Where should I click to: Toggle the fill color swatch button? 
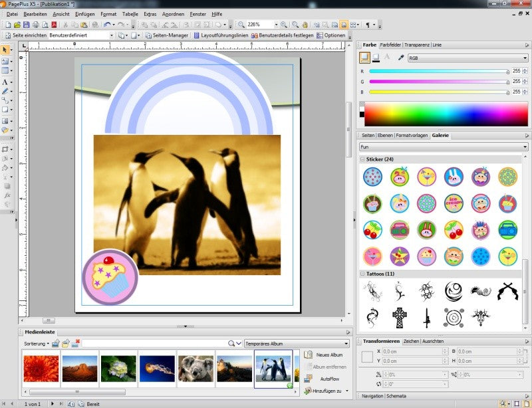pos(364,58)
